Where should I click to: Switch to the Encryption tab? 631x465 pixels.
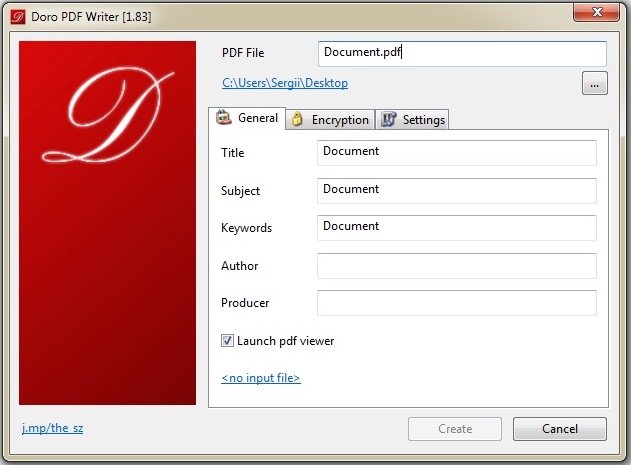pyautogui.click(x=330, y=120)
